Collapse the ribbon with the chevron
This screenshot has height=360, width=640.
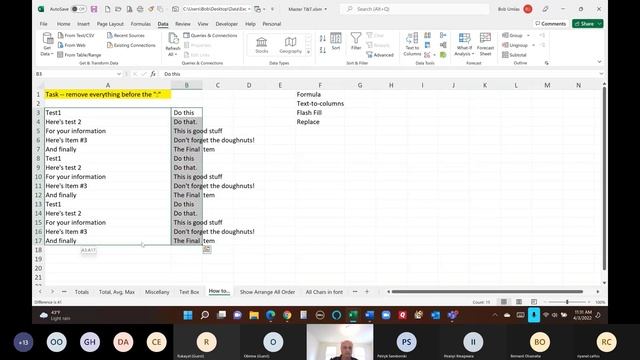coord(599,62)
